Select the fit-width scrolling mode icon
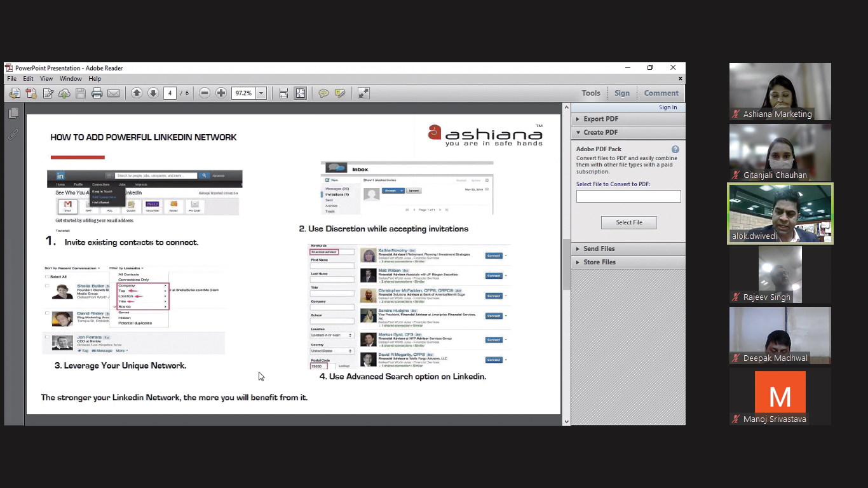The width and height of the screenshot is (868, 488). (x=284, y=93)
